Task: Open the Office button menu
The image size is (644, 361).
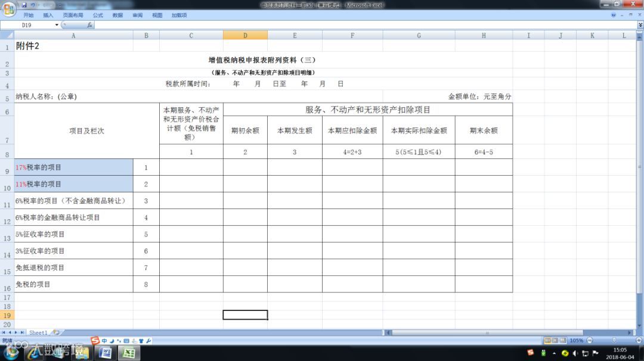Action: (x=8, y=8)
